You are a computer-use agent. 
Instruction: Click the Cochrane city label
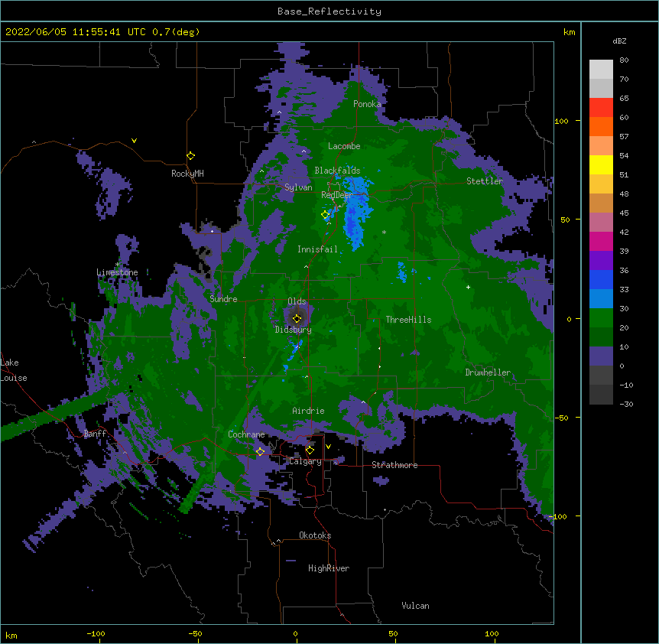[x=246, y=434]
